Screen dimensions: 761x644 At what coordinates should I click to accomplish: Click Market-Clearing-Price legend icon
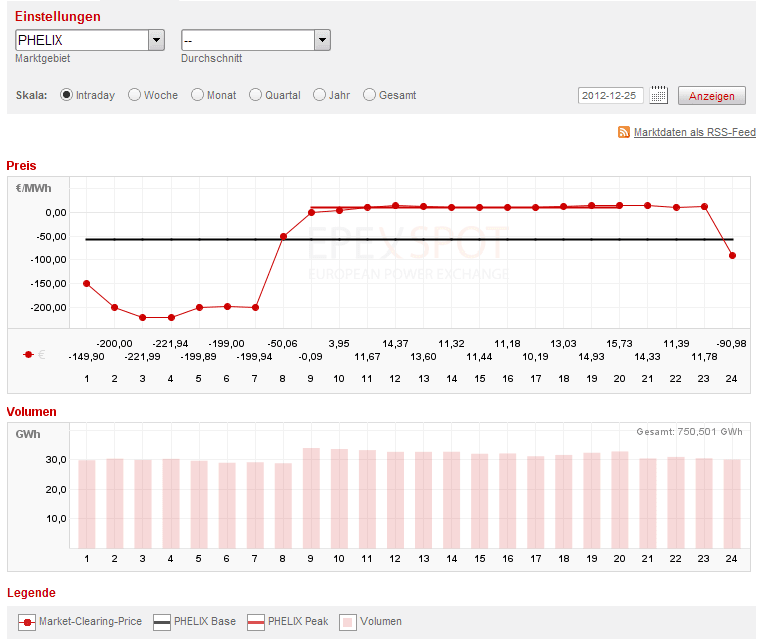point(27,622)
